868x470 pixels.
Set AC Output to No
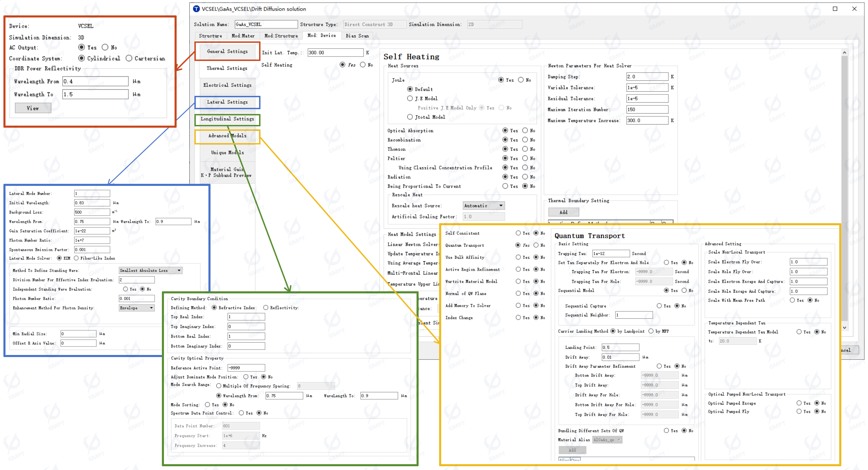click(105, 47)
